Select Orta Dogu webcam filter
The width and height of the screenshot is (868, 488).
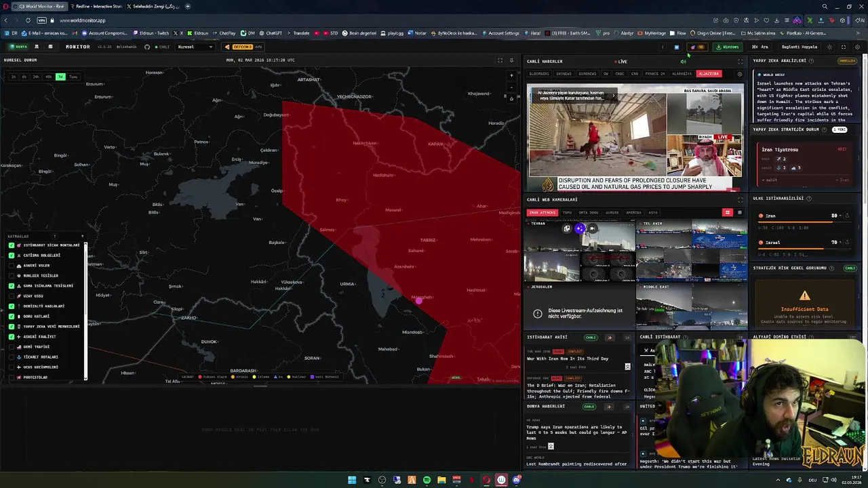[x=589, y=213]
